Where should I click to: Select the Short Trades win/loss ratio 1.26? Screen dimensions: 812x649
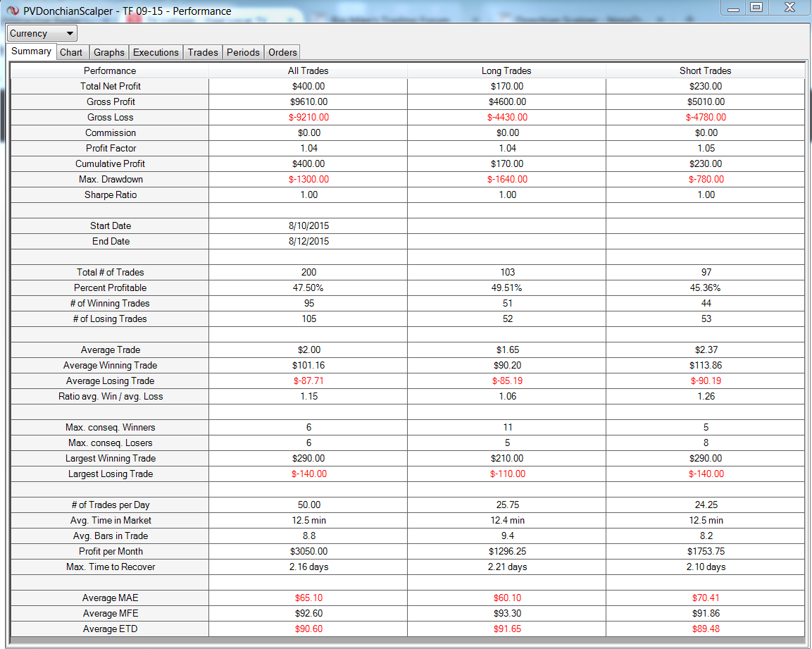point(706,397)
